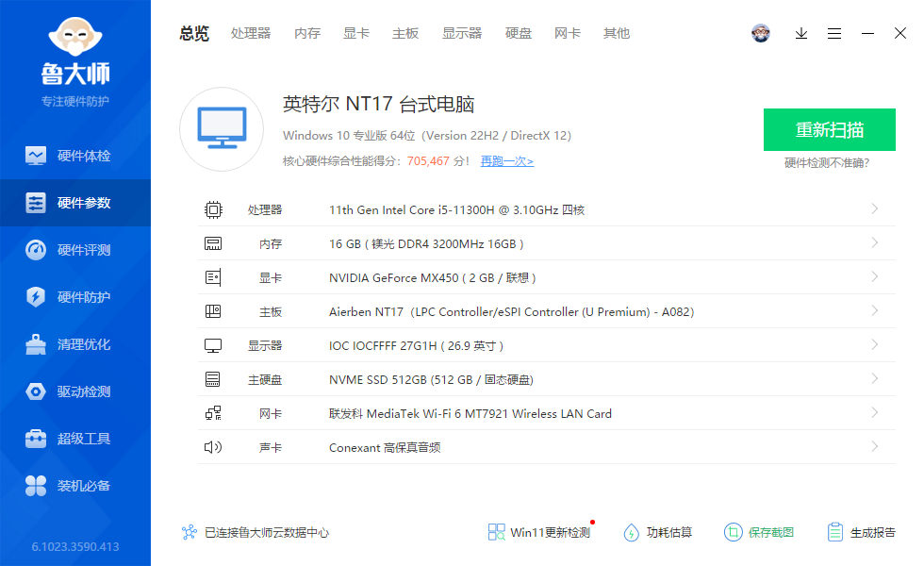This screenshot has width=924, height=566.
Task: Open 硬件体检 in the sidebar
Action: click(x=74, y=156)
